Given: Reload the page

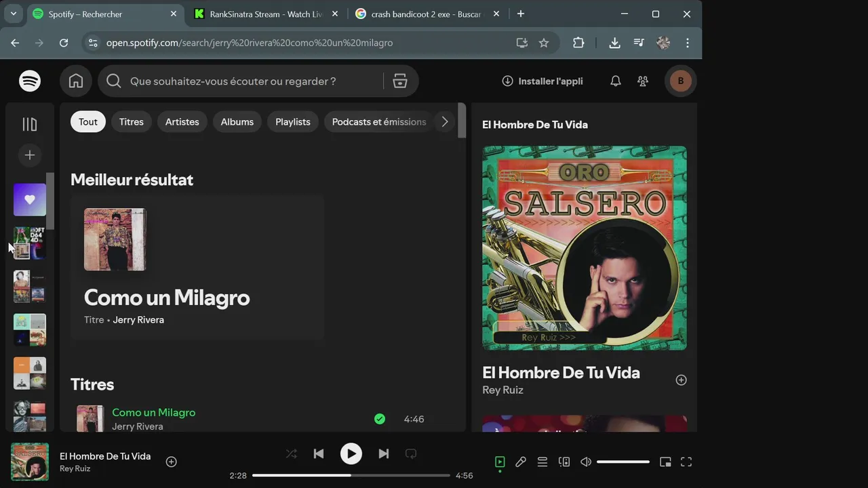Looking at the screenshot, I should pyautogui.click(x=64, y=43).
